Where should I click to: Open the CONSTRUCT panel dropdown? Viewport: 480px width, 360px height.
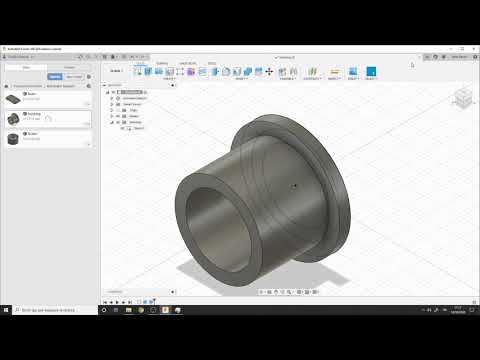tap(312, 79)
